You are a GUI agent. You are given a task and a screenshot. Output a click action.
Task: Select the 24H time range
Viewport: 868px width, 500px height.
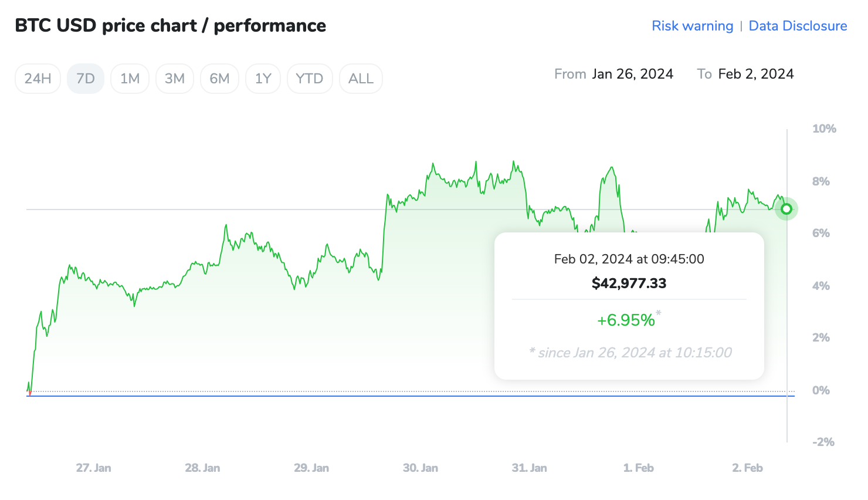coord(38,78)
